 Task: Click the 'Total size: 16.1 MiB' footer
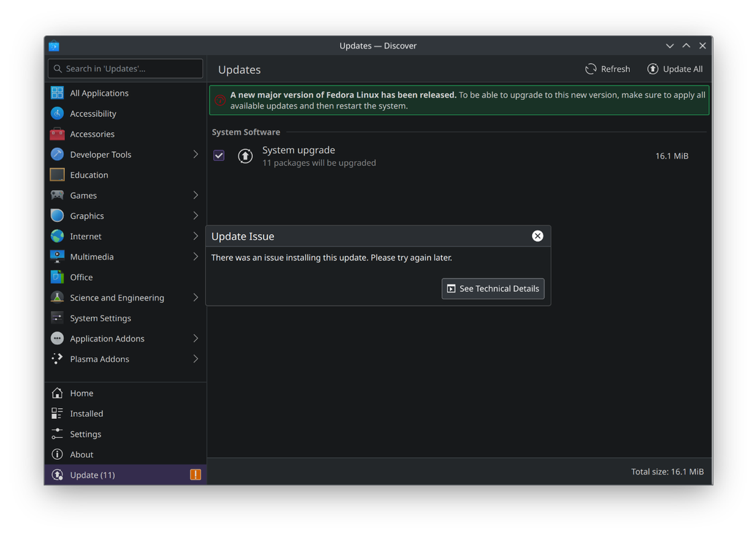tap(667, 471)
